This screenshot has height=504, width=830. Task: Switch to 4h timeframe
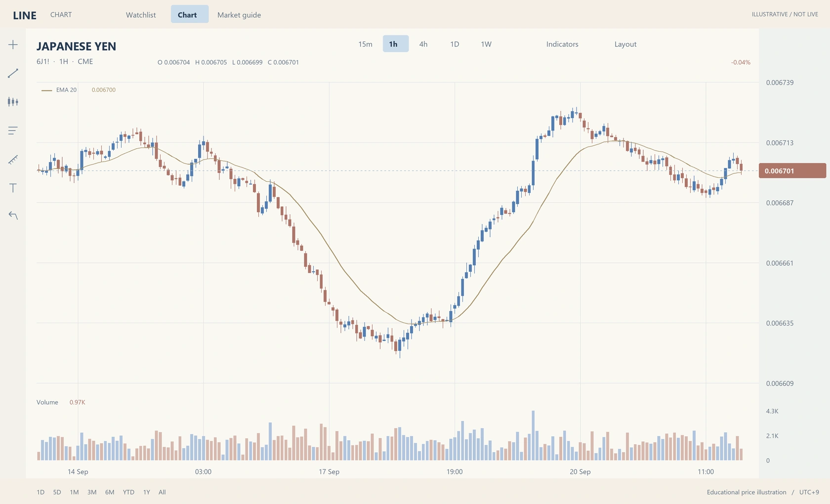(423, 44)
